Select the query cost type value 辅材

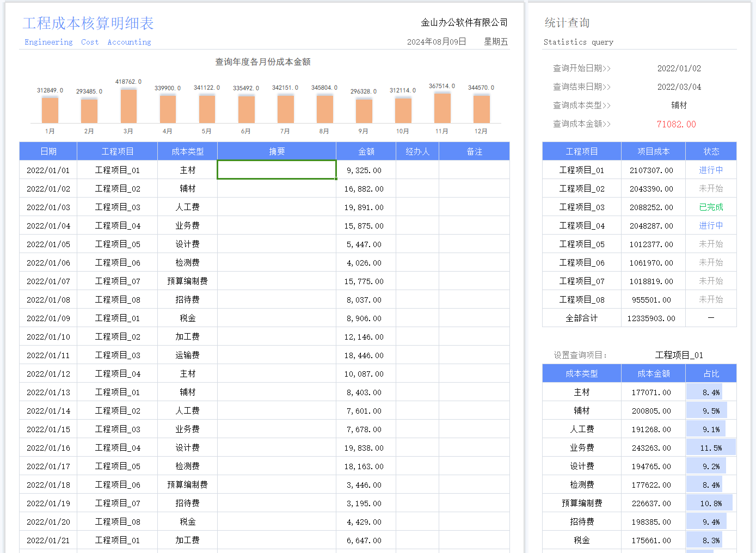tap(679, 105)
